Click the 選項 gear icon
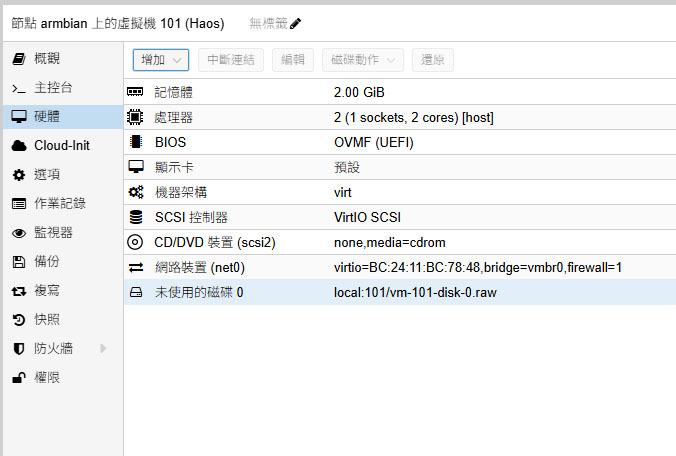 (x=18, y=175)
